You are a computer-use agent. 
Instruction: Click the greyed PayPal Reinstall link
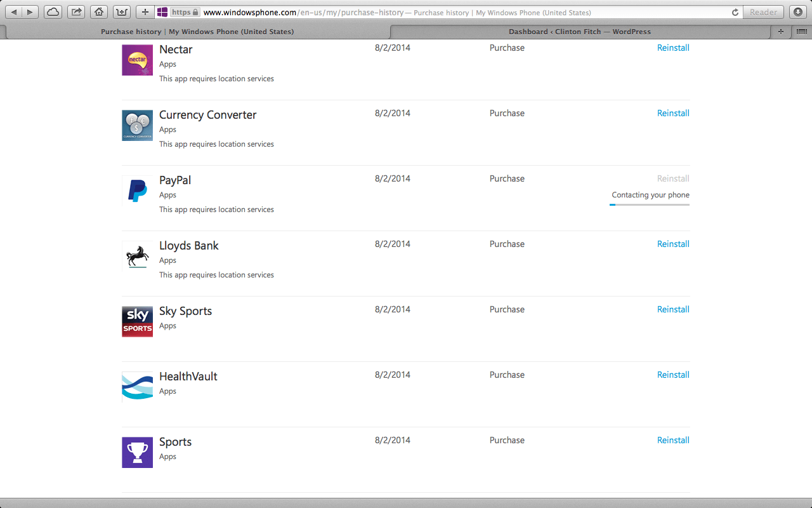point(673,178)
